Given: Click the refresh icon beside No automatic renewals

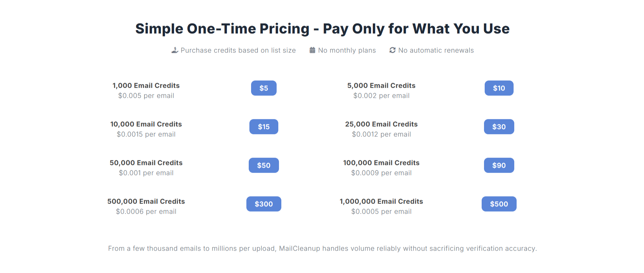Looking at the screenshot, I should pos(392,50).
